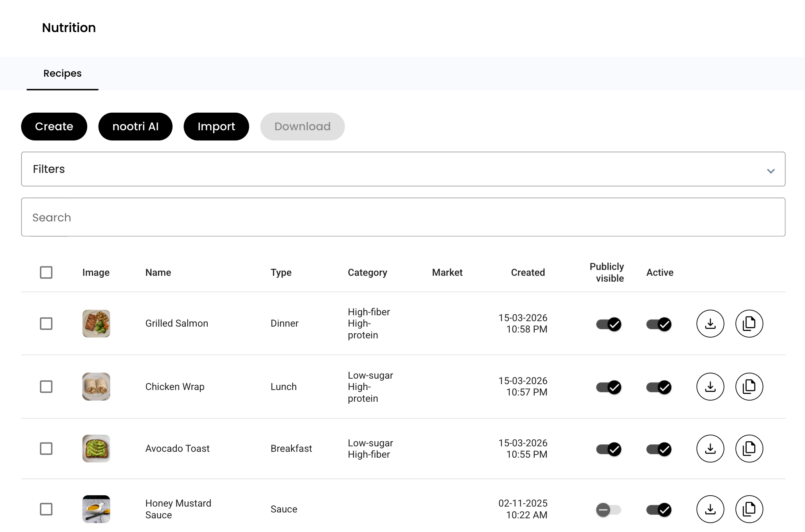The image size is (805, 532).
Task: Check the select-all checkbox in header
Action: [x=46, y=272]
